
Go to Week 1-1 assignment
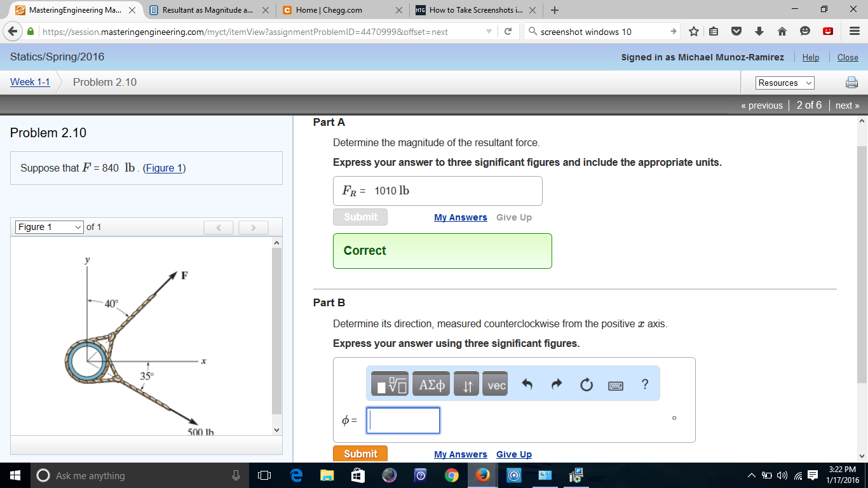click(30, 82)
